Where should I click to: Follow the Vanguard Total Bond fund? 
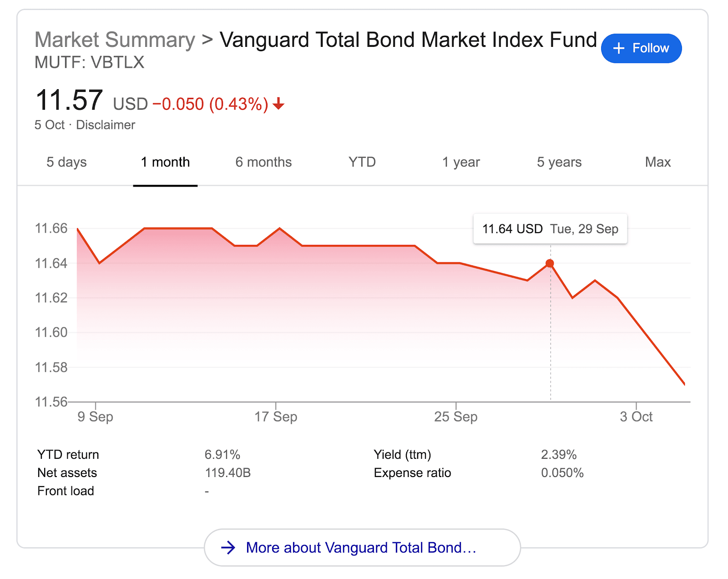click(x=641, y=48)
